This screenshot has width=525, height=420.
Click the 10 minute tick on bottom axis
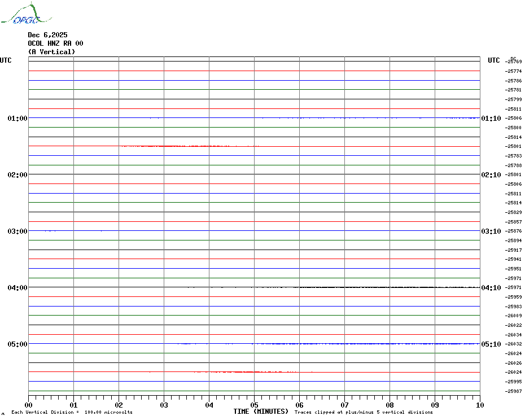tap(479, 405)
